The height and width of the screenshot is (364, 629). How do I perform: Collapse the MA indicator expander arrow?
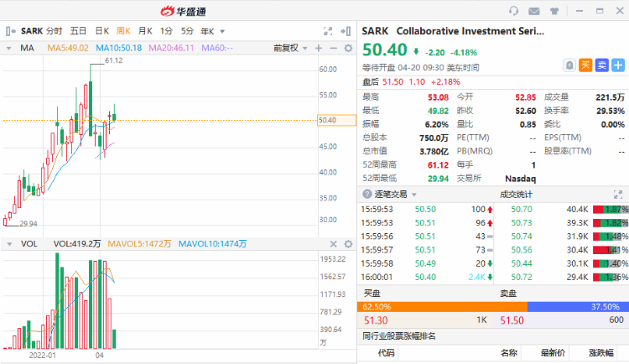9,48
